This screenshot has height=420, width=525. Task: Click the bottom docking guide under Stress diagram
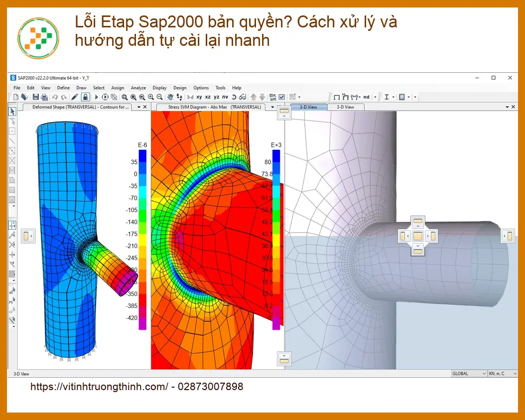[x=284, y=358]
